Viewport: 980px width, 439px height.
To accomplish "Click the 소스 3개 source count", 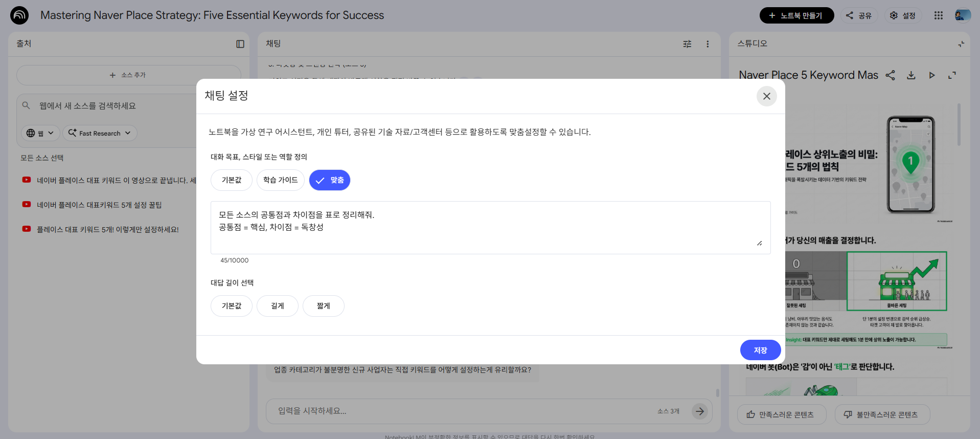I will 668,411.
